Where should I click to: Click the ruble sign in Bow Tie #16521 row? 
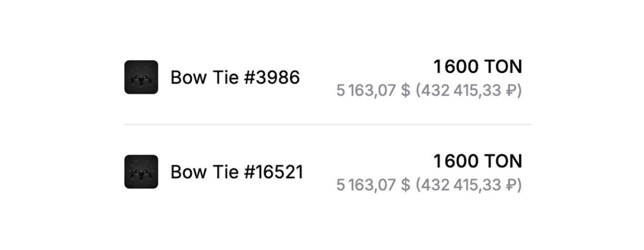click(x=511, y=186)
